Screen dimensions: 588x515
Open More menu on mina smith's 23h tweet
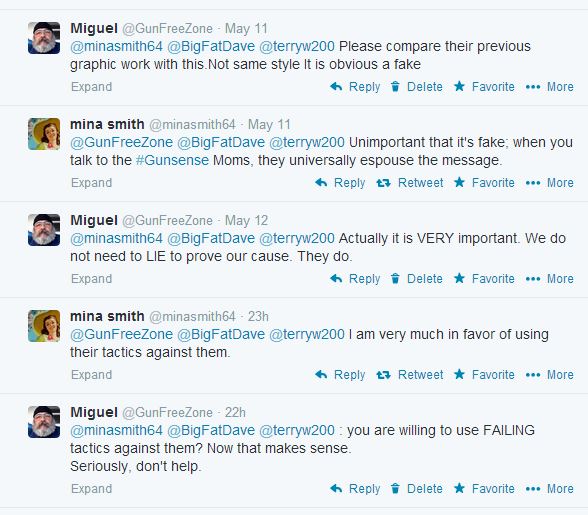[x=549, y=375]
